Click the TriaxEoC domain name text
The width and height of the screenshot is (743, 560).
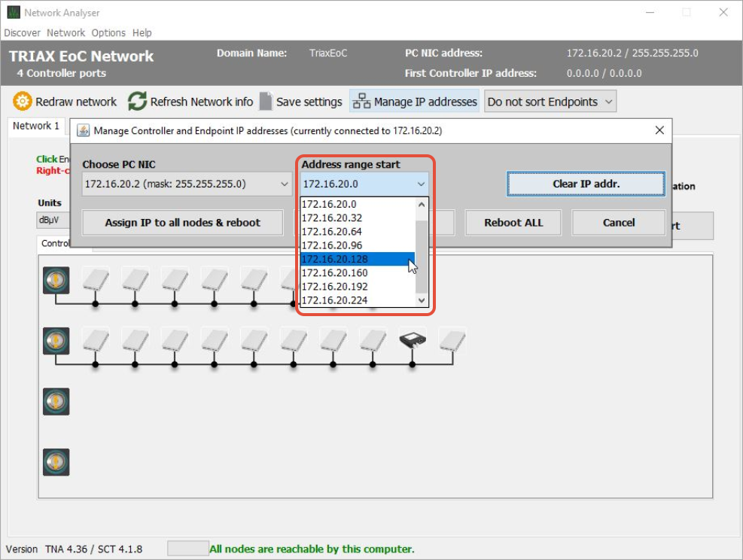pos(328,53)
